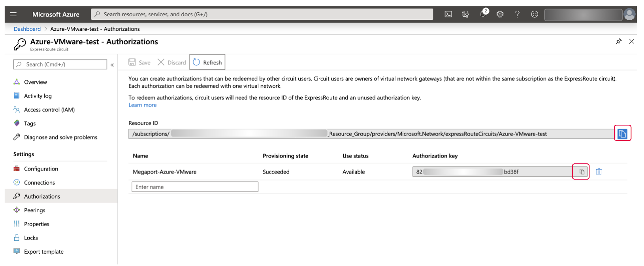Delete the Megaport-Azure-VMware authorization
644x266 pixels.
(x=599, y=172)
